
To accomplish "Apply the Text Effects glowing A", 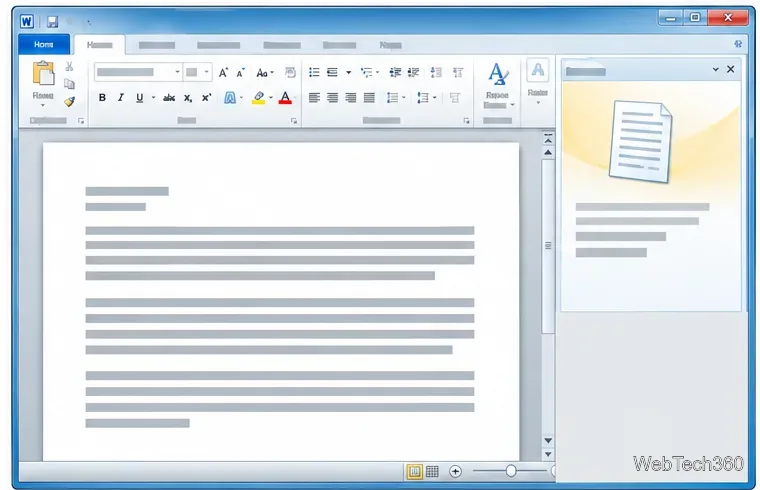I will tap(230, 98).
